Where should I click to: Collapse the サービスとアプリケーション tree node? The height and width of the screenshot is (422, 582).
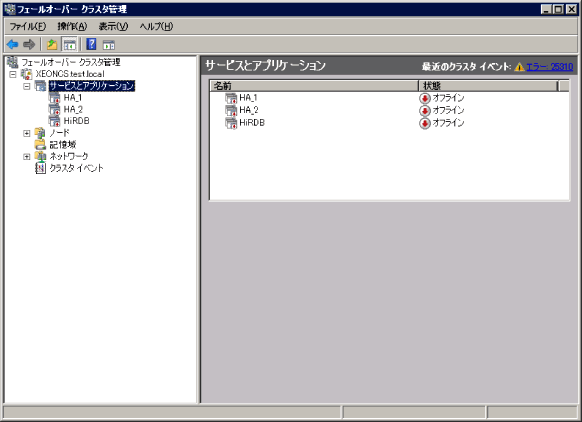coord(27,86)
